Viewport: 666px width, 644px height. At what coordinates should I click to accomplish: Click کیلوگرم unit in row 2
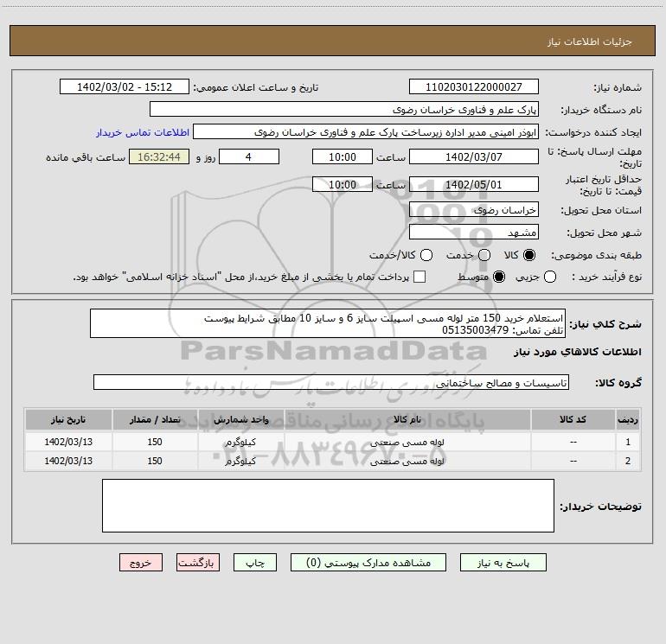click(x=240, y=461)
